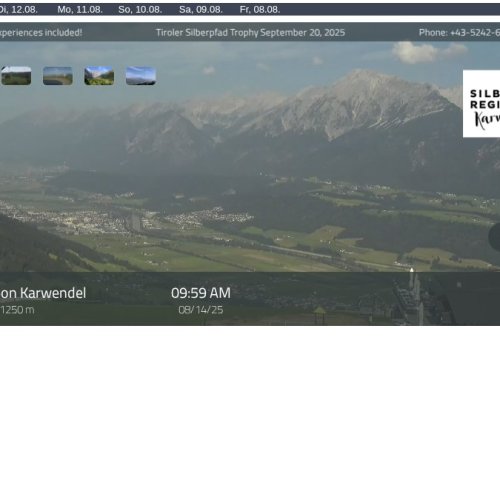Select the third webcam thumbnail with valley view

coord(99,76)
